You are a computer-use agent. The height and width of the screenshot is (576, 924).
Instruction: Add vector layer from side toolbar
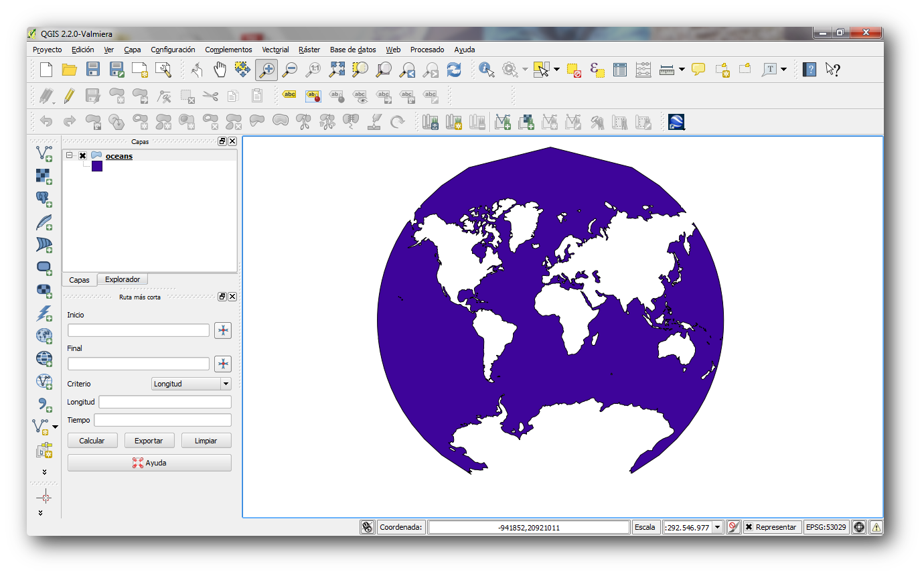tap(44, 154)
